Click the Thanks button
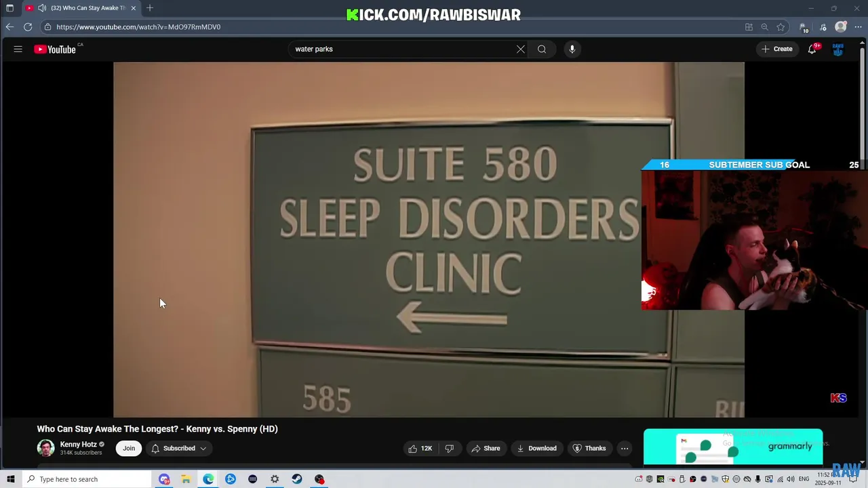The image size is (868, 488). [589, 448]
